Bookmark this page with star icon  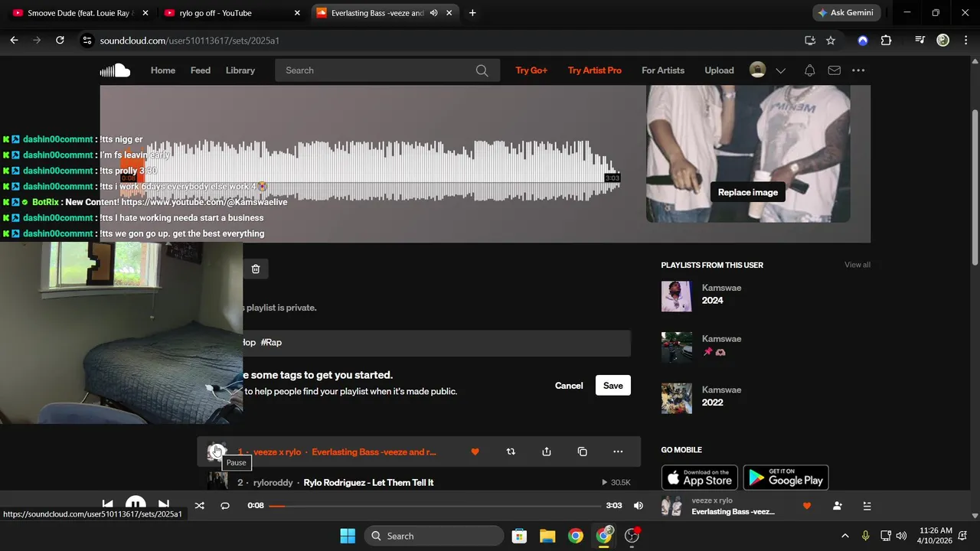831,41
